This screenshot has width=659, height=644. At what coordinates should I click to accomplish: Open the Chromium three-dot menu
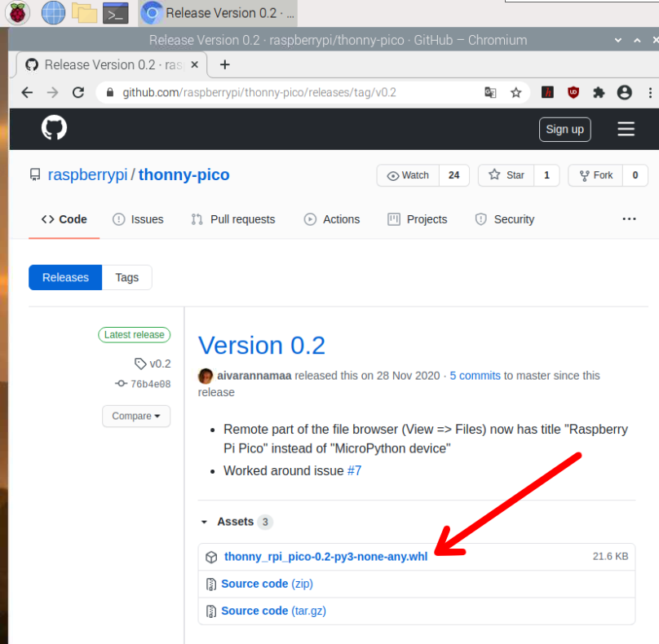click(x=650, y=92)
